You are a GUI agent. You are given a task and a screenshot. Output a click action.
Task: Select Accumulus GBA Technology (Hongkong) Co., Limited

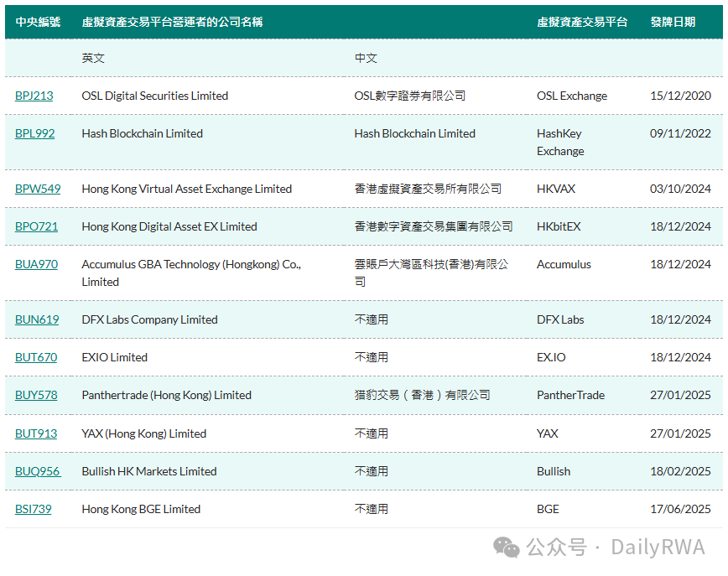click(191, 273)
